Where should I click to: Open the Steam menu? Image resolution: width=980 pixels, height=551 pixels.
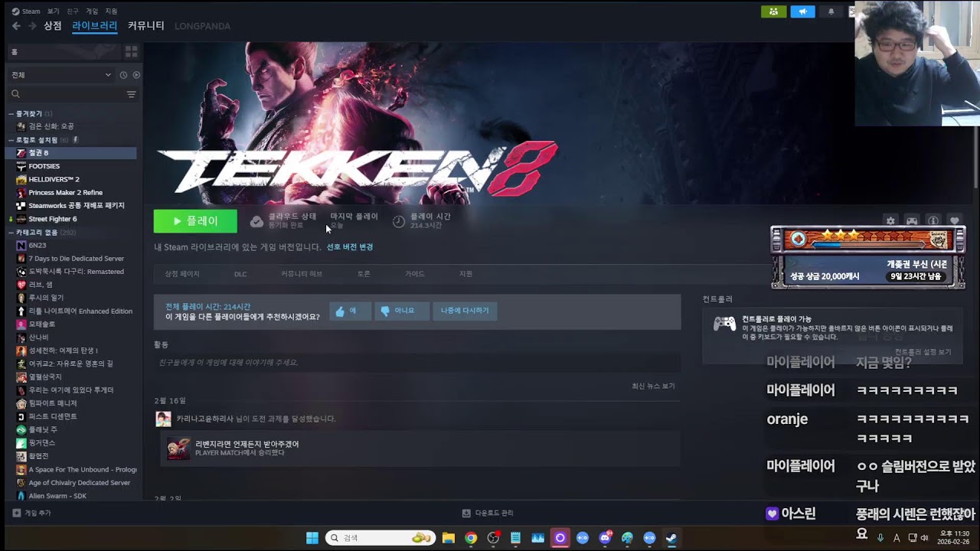pos(26,11)
